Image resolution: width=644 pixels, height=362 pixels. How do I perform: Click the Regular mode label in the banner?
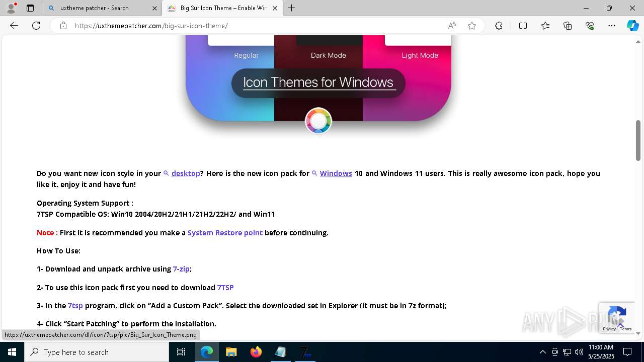(246, 55)
